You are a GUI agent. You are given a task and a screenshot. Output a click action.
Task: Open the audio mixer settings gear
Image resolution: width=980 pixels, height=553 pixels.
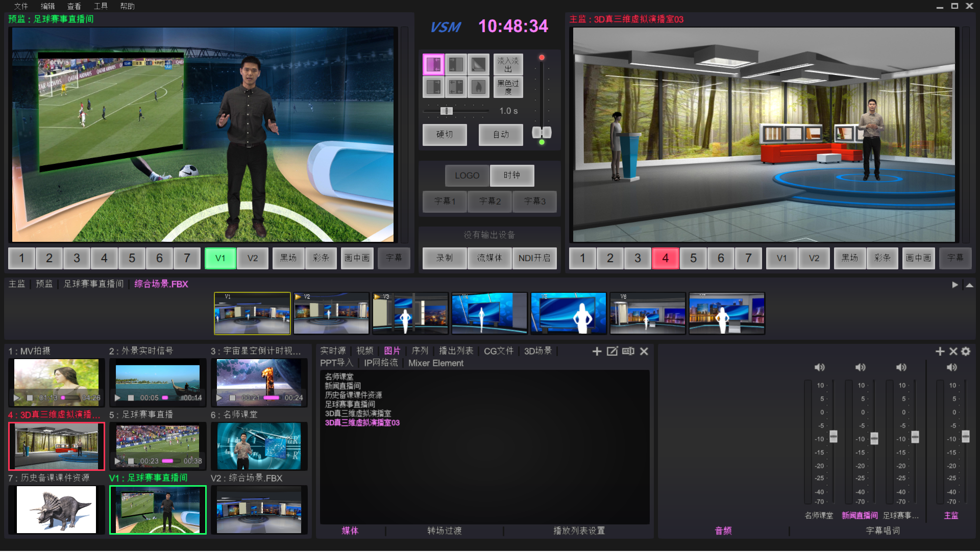pos(966,351)
